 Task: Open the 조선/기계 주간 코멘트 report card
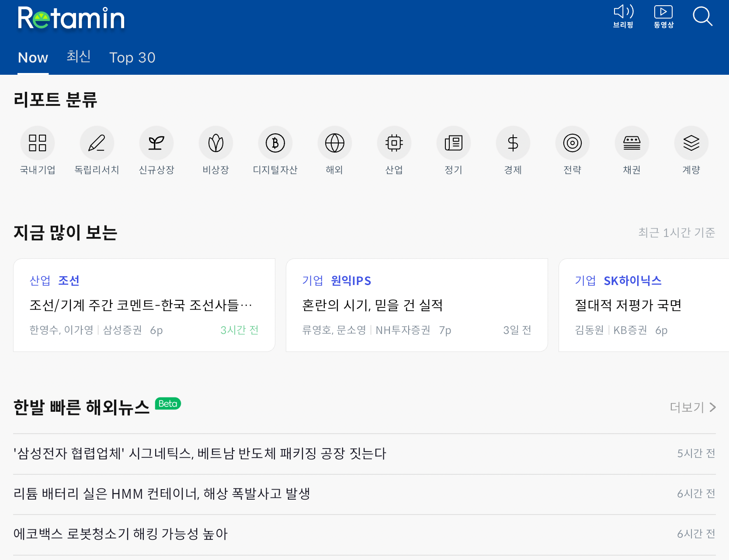pyautogui.click(x=144, y=305)
